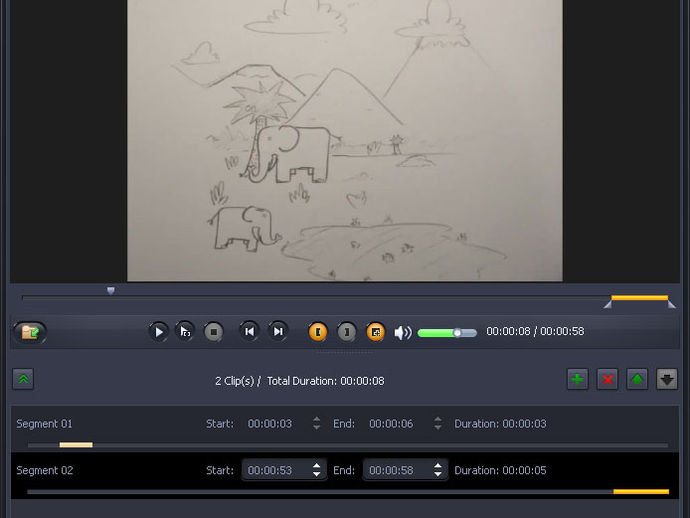Jump to next frame
This screenshot has width=690, height=518.
click(278, 331)
